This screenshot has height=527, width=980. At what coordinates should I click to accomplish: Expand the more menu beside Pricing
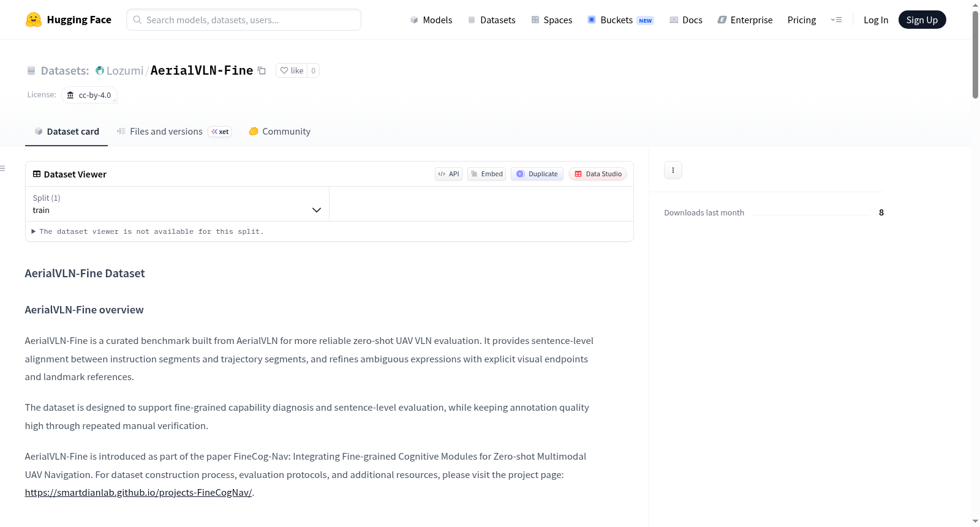pyautogui.click(x=836, y=20)
